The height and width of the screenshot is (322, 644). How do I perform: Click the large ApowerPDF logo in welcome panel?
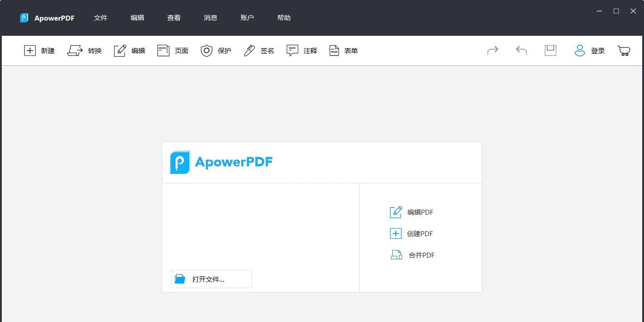[x=221, y=162]
